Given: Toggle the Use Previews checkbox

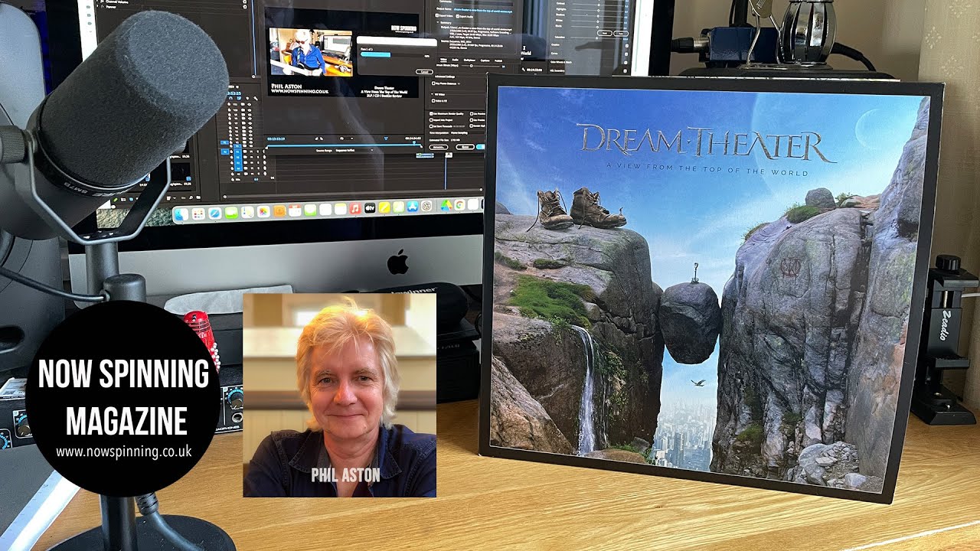Looking at the screenshot, I should (x=472, y=114).
